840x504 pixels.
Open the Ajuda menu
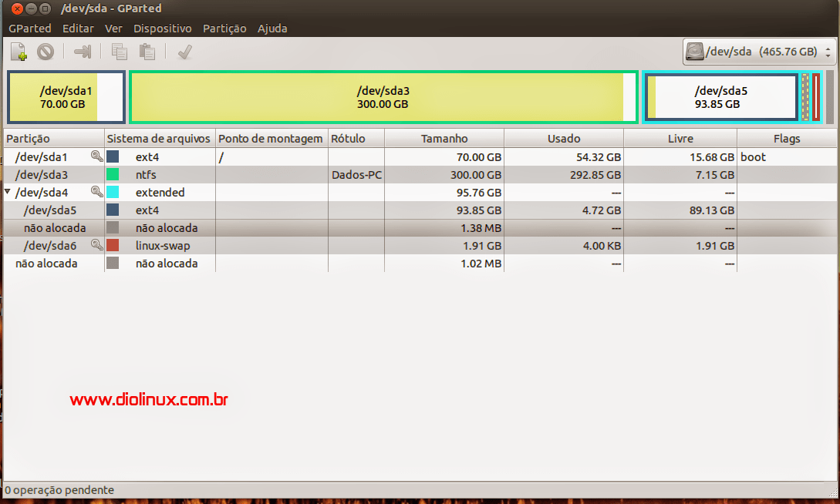(x=272, y=29)
